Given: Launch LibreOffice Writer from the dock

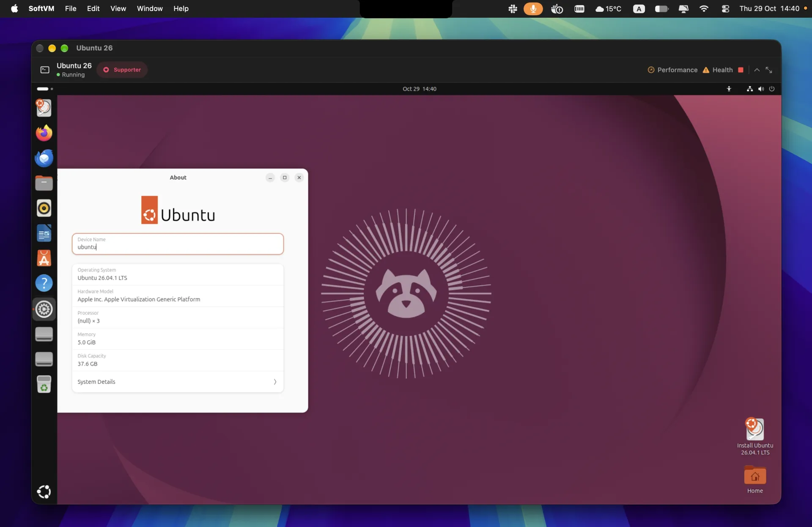Looking at the screenshot, I should (x=44, y=233).
